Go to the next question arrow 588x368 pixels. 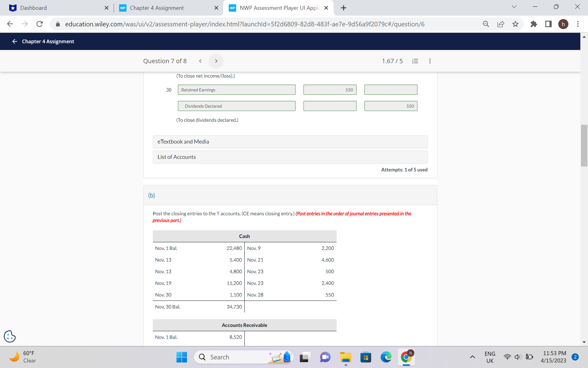click(x=216, y=61)
